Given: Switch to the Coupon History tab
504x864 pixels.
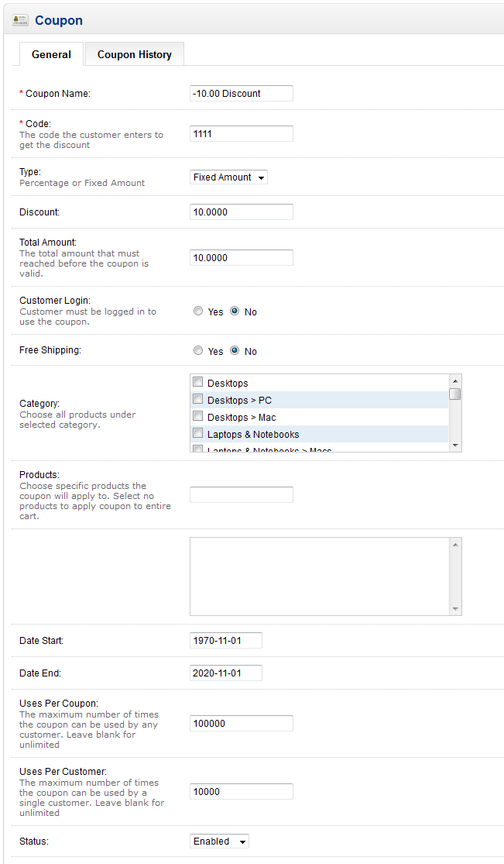Looking at the screenshot, I should tap(134, 54).
